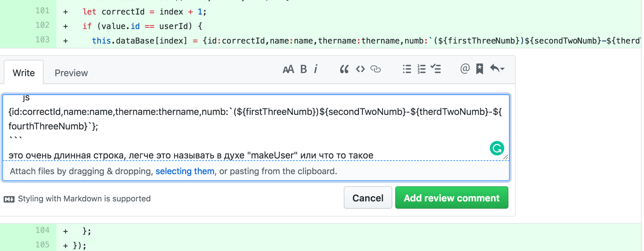Switch to the Preview tab
This screenshot has width=644, height=251.
pyautogui.click(x=71, y=73)
